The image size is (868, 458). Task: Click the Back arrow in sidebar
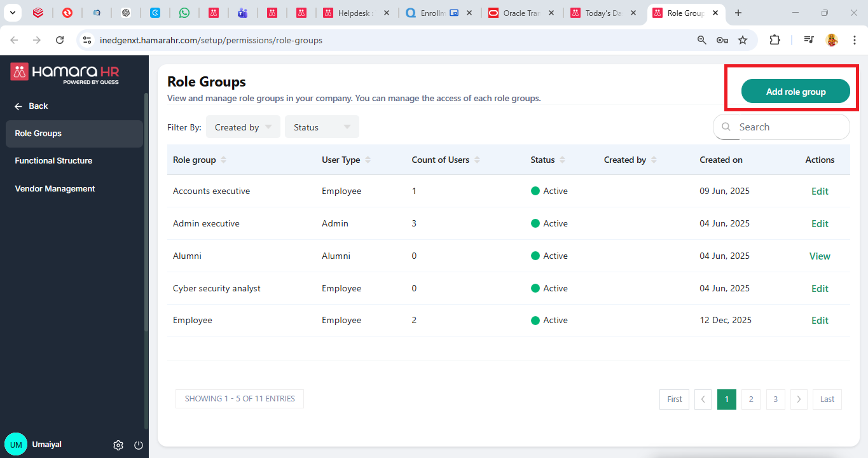tap(19, 106)
